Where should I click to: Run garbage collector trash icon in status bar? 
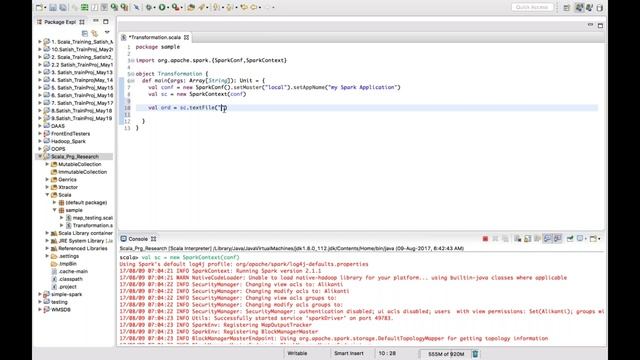(475, 354)
